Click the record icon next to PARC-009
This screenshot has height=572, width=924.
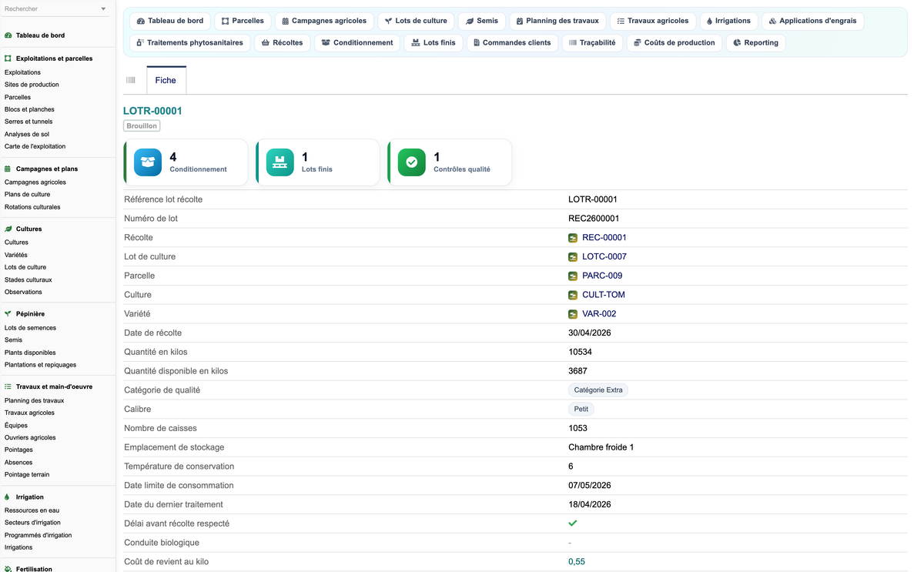(573, 276)
